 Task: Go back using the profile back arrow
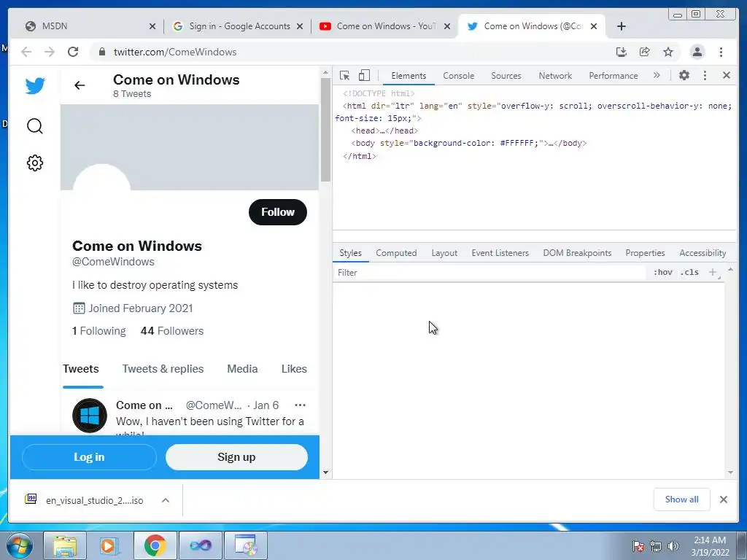click(x=80, y=85)
